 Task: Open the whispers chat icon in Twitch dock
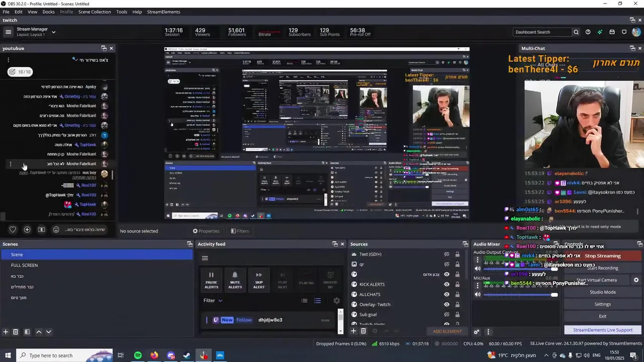coord(624,32)
